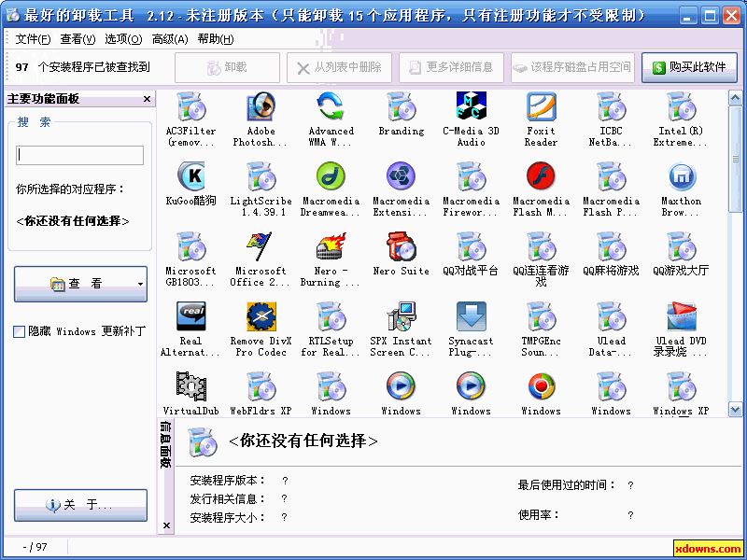This screenshot has width=747, height=560.
Task: Click the 关于... about button
Action: (80, 505)
